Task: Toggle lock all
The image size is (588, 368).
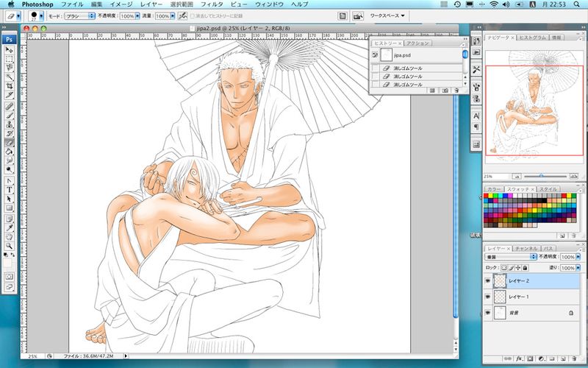Action: pyautogui.click(x=525, y=268)
